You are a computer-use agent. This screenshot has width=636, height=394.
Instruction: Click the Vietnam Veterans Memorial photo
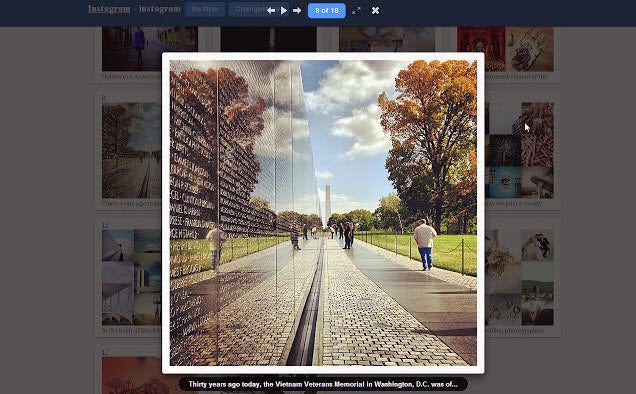pos(323,213)
